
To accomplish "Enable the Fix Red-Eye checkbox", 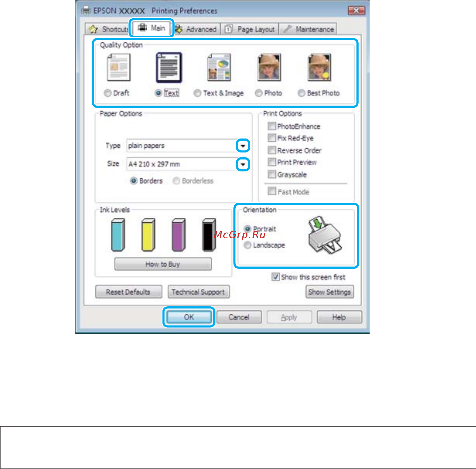I will (x=272, y=138).
